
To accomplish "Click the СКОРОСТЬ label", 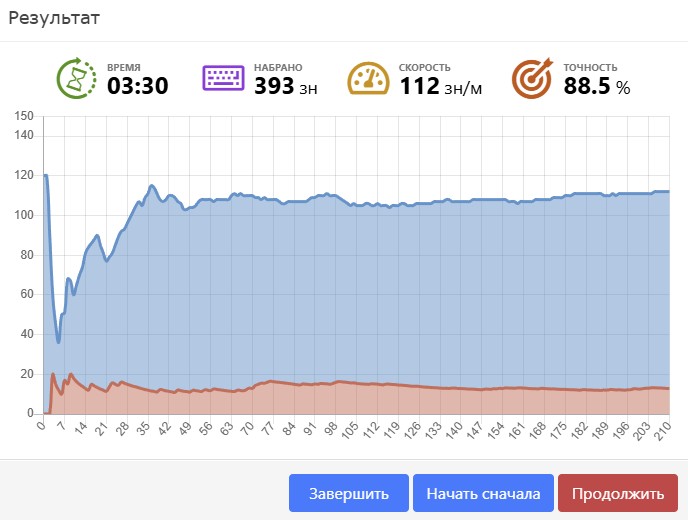I will tap(425, 68).
